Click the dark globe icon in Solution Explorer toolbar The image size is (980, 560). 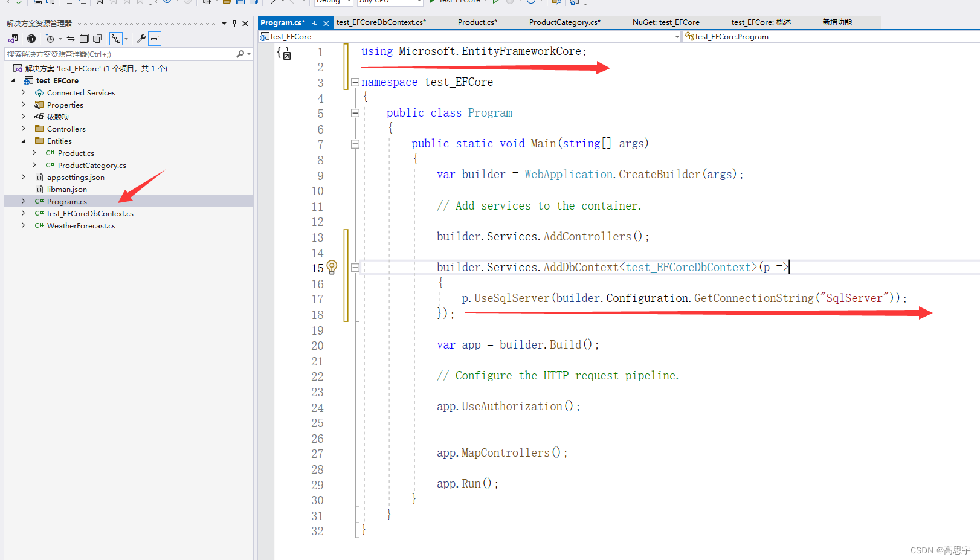[31, 39]
